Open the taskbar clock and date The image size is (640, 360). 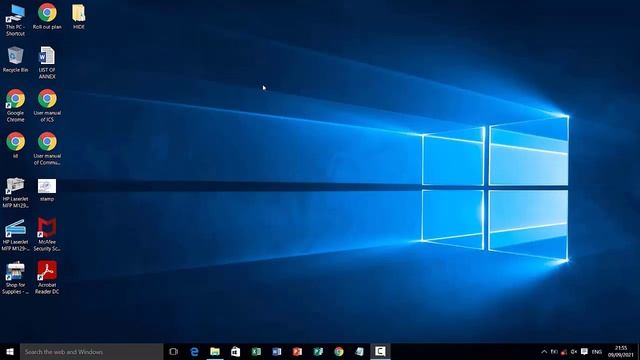[x=621, y=351]
